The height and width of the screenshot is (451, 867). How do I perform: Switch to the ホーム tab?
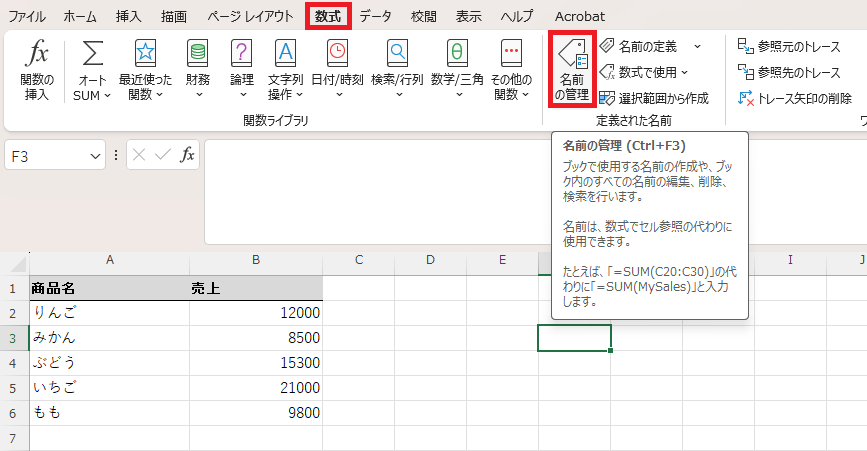80,17
